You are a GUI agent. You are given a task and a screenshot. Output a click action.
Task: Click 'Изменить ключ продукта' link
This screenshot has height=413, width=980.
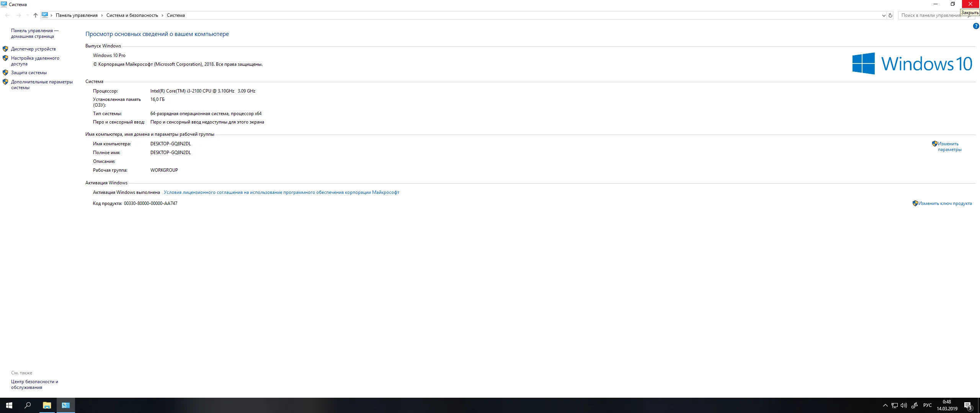945,203
